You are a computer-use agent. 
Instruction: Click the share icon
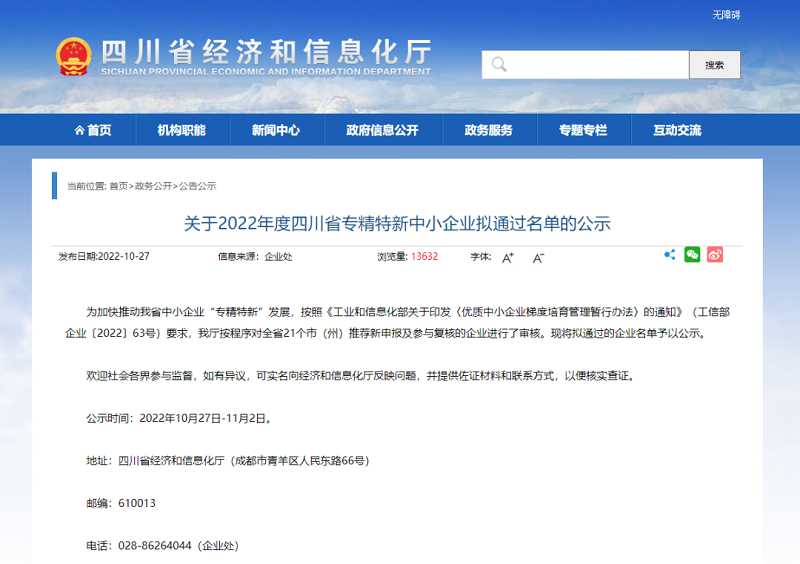pos(670,255)
